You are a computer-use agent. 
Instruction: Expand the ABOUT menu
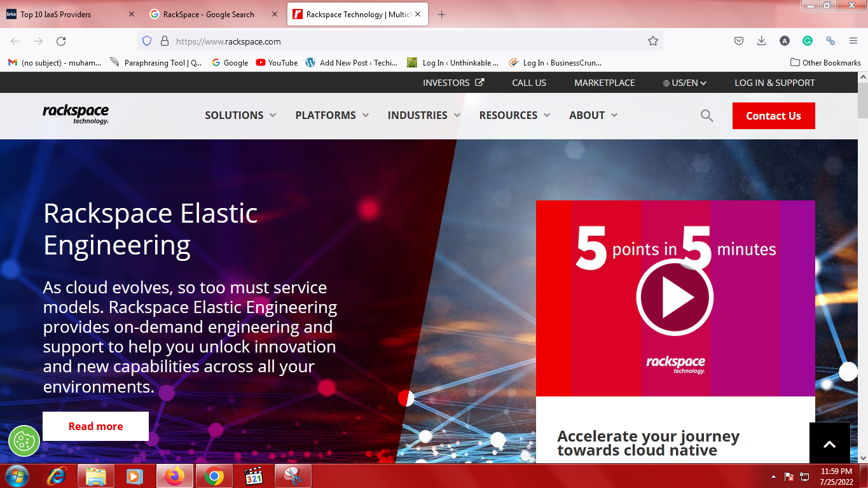coord(593,115)
